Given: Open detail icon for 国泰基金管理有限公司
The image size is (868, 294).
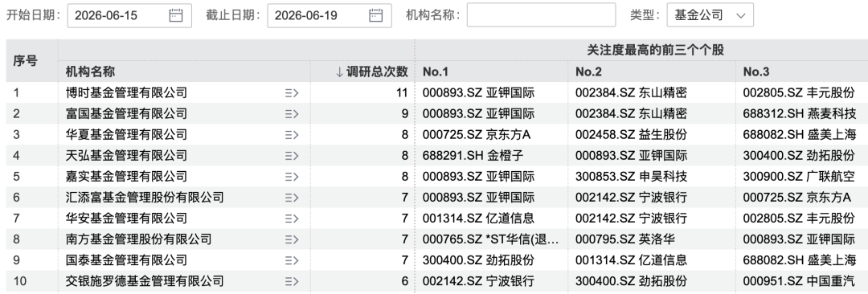Looking at the screenshot, I should [x=292, y=260].
